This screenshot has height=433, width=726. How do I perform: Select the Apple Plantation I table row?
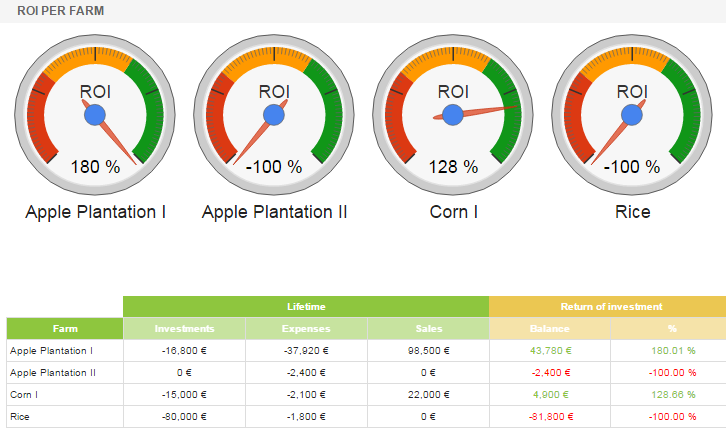[51, 351]
